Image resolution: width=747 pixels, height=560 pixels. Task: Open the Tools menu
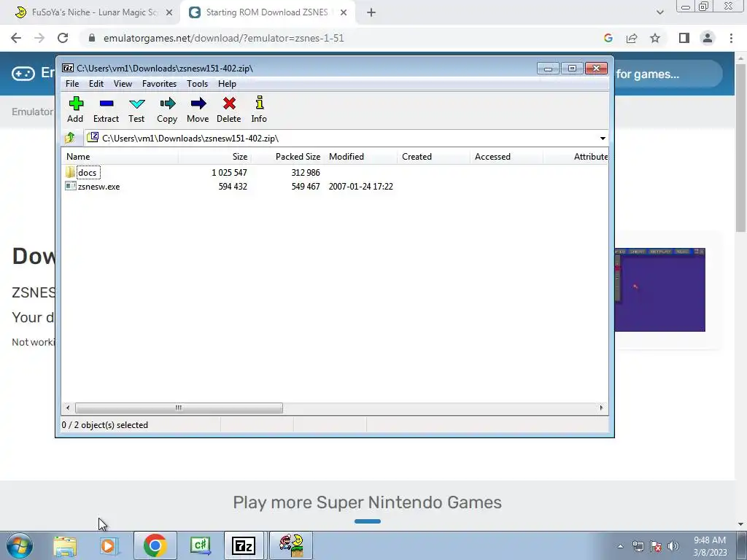[x=197, y=84]
